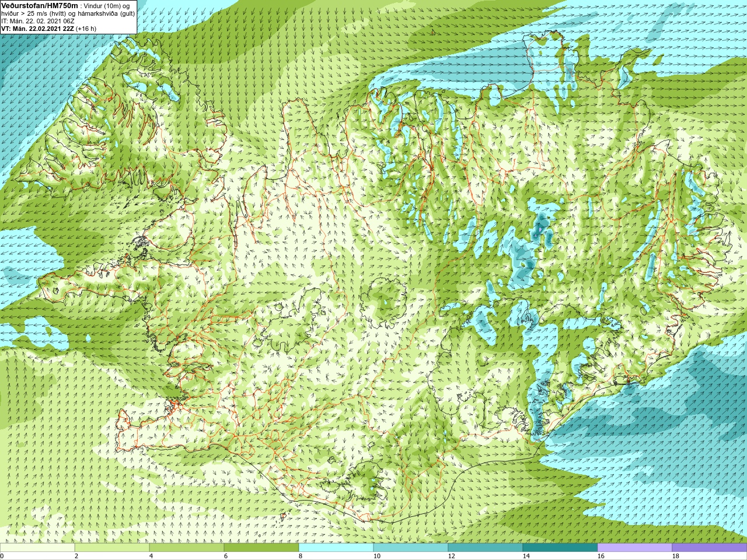
Task: Click the '2' label on the wind scale
Action: 76,556
